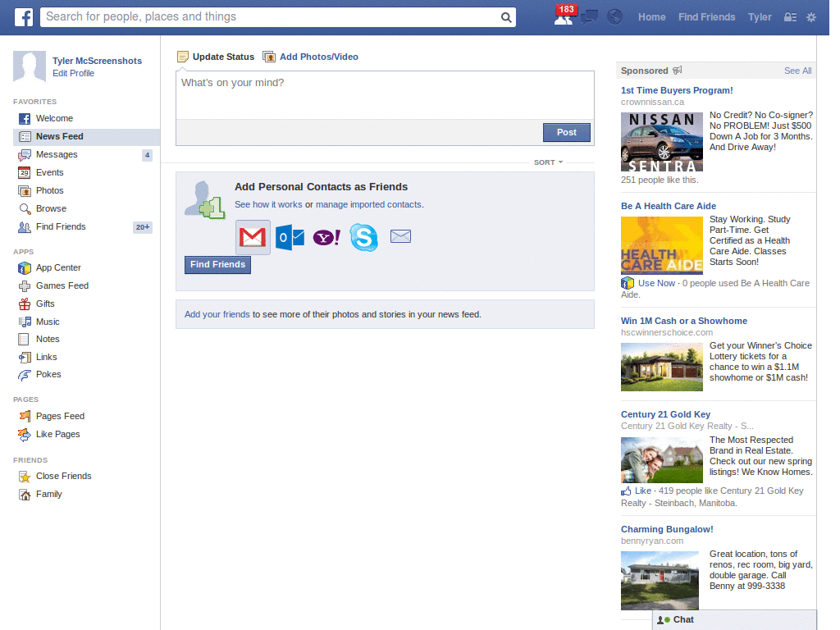Select the Add Photos/Video tab
Viewport: 840px width, 630px height.
pyautogui.click(x=310, y=57)
